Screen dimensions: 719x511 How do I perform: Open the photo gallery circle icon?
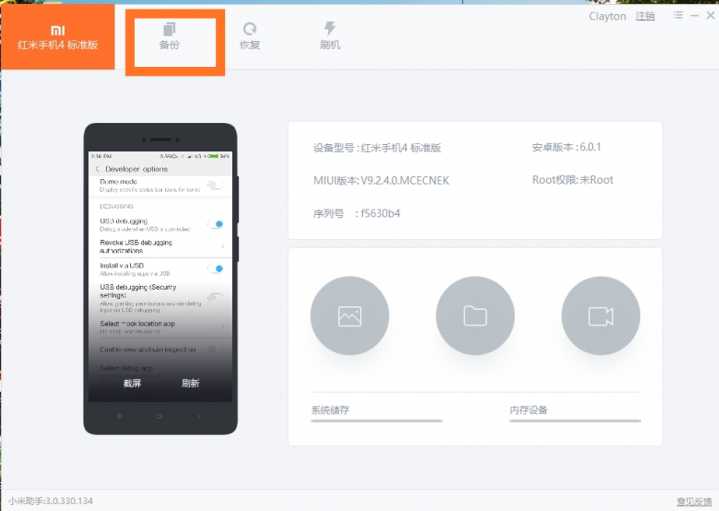pyautogui.click(x=349, y=316)
